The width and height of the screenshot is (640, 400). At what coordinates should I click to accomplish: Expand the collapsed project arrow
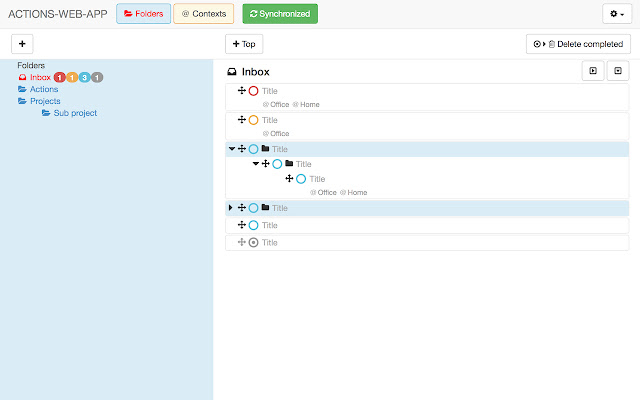click(231, 207)
